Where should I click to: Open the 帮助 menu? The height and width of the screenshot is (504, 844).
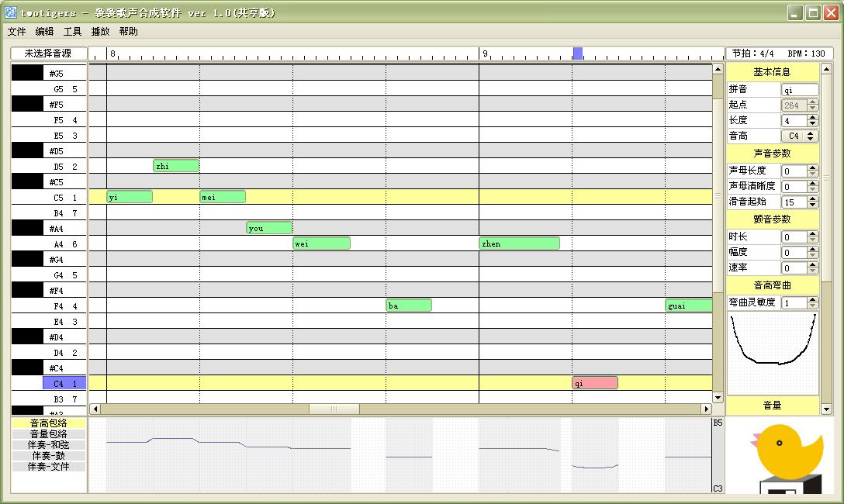point(129,32)
